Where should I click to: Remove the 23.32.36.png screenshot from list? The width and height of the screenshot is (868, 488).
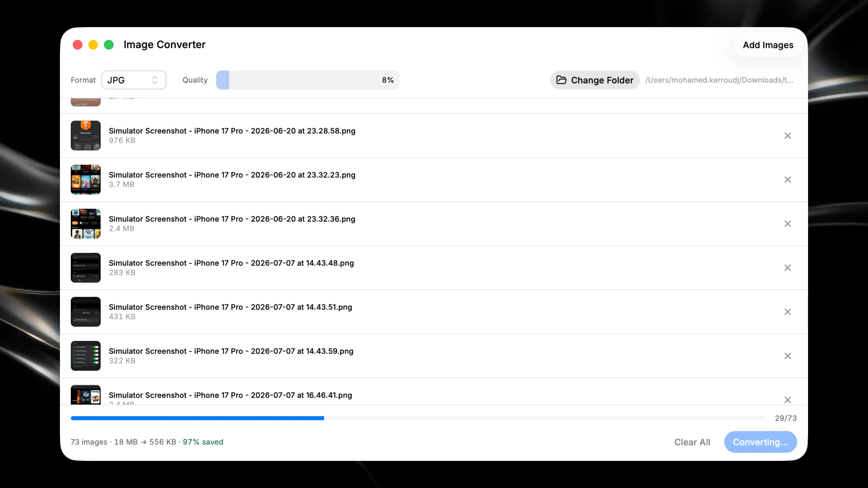coord(787,224)
